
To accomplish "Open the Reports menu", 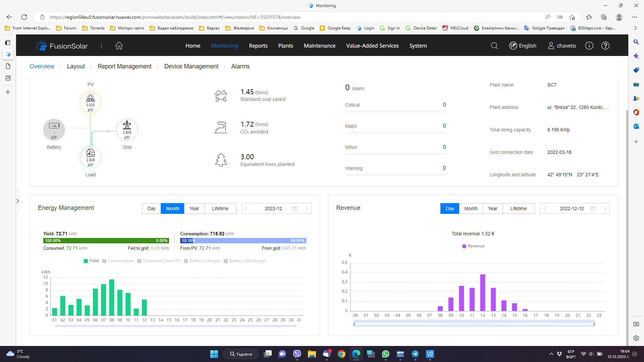I will (258, 46).
